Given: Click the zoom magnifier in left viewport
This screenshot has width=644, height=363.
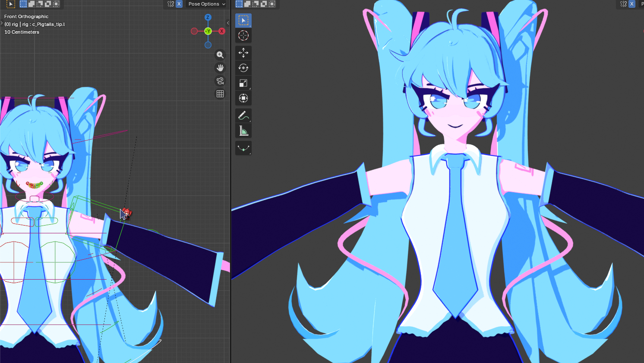Looking at the screenshot, I should pyautogui.click(x=220, y=55).
